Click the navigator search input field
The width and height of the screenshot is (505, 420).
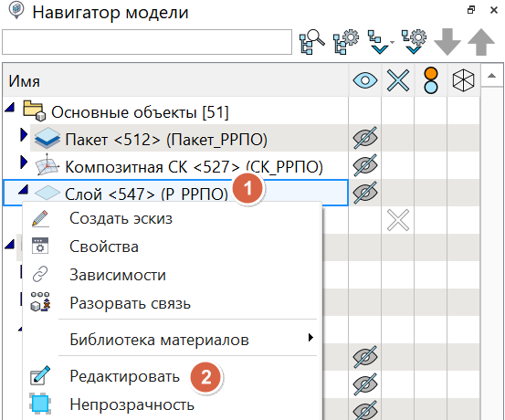pos(147,42)
